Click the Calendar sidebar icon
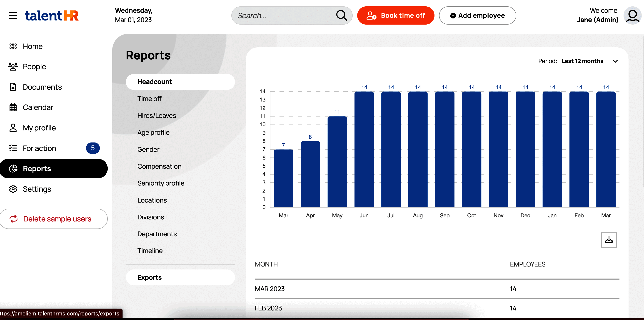644x320 pixels. coord(13,107)
